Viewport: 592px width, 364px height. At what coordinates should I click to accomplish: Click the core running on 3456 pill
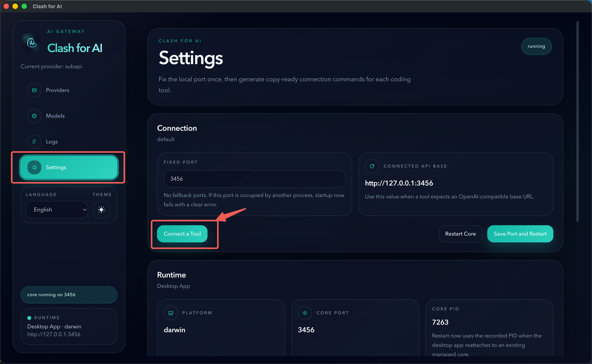pos(69,295)
